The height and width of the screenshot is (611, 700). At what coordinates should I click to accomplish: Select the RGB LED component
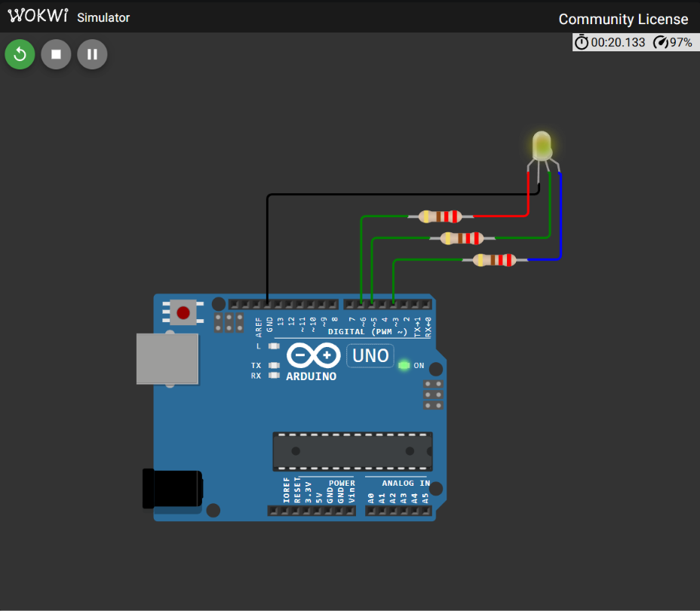(542, 146)
